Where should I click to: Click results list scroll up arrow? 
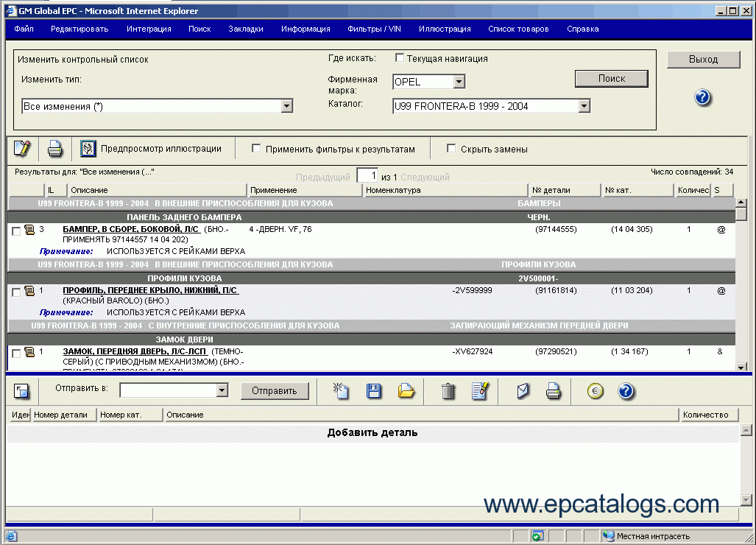click(741, 202)
